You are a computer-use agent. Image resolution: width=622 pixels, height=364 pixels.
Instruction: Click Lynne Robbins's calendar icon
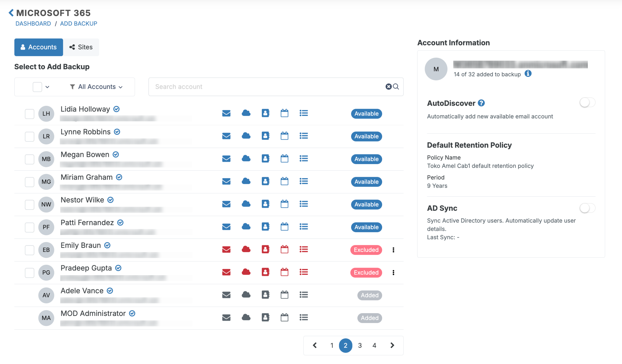click(x=284, y=136)
